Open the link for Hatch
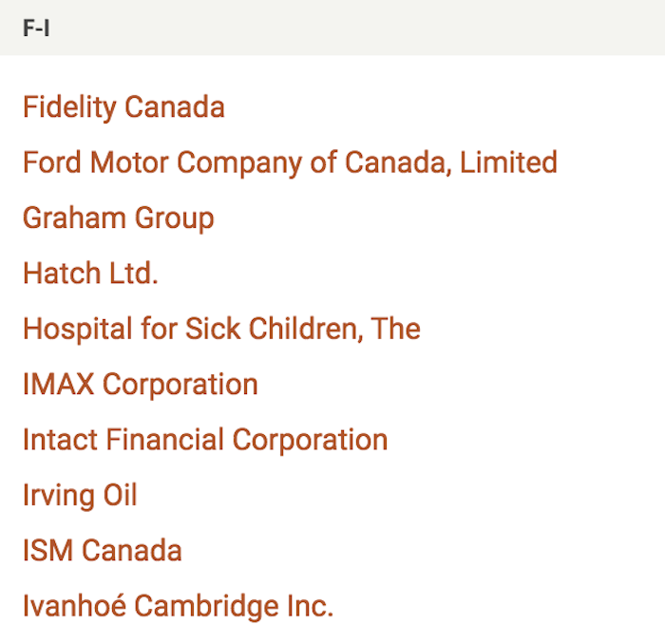This screenshot has width=665, height=644. tap(90, 274)
